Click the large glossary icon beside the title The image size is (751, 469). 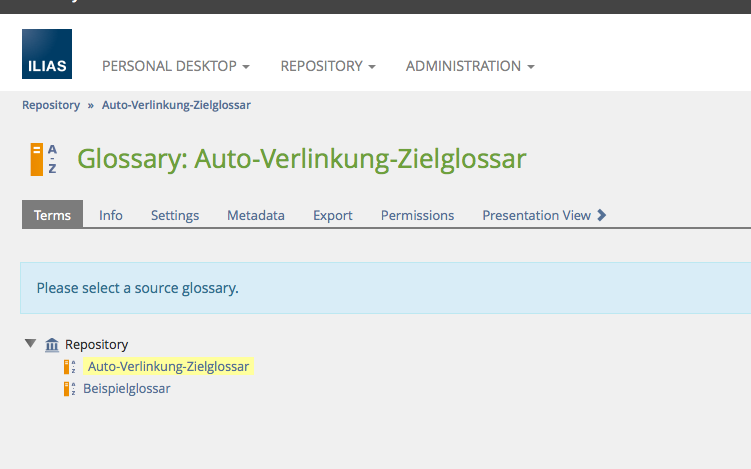pos(45,159)
